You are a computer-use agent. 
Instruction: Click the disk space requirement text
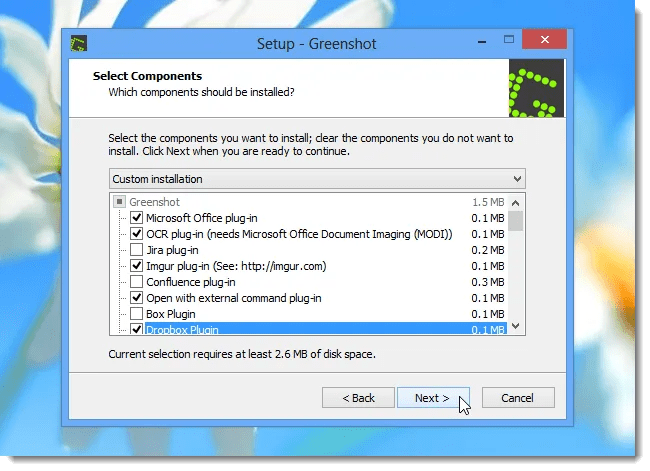242,354
